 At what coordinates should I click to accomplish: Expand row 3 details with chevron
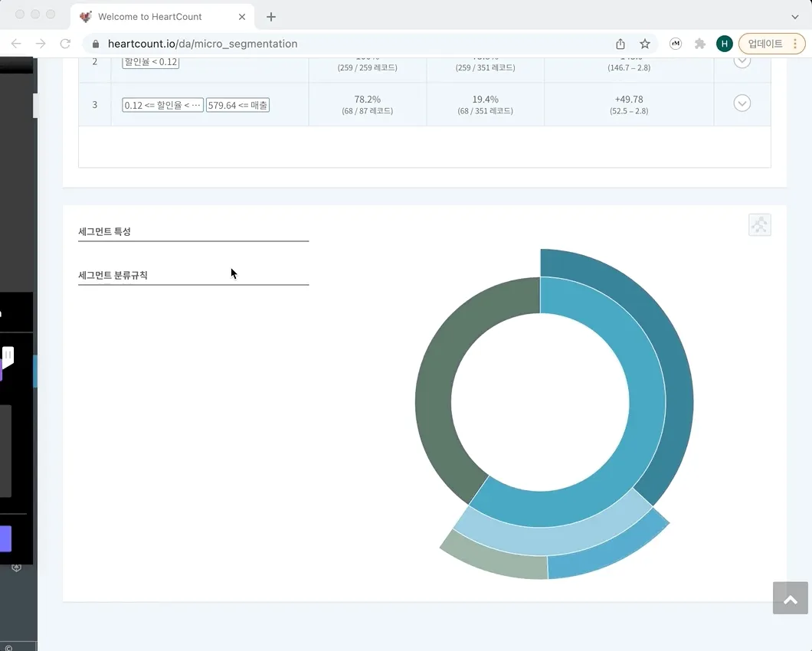click(742, 103)
